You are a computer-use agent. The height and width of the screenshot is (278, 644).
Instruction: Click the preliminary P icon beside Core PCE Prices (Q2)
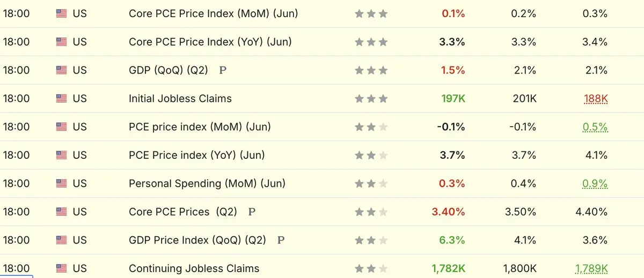coord(252,212)
